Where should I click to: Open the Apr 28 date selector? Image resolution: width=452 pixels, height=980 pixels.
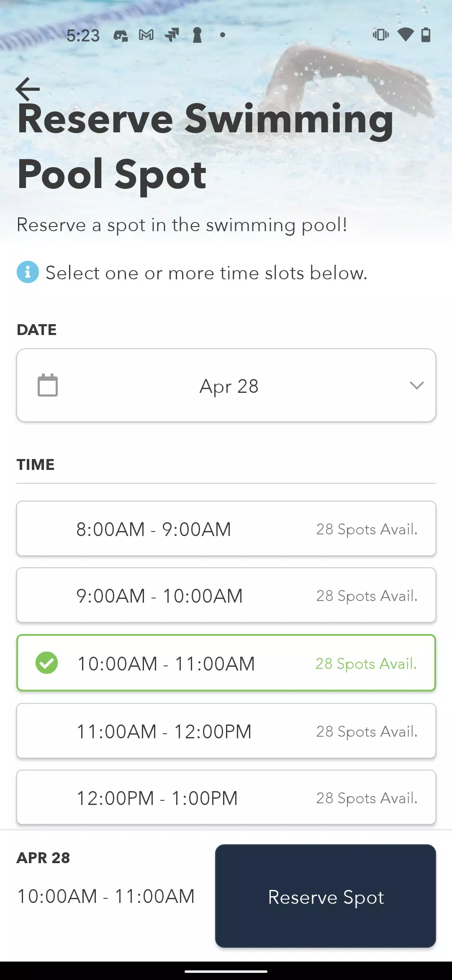(x=226, y=385)
